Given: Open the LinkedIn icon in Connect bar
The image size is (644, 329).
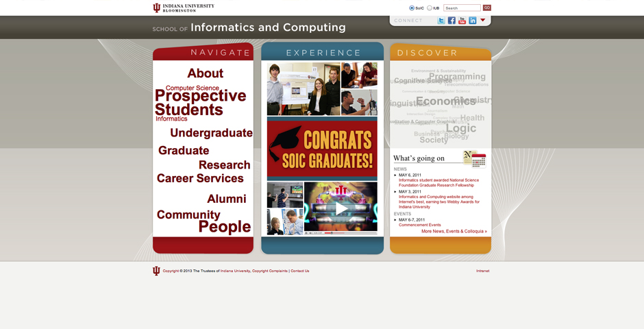Looking at the screenshot, I should 473,21.
